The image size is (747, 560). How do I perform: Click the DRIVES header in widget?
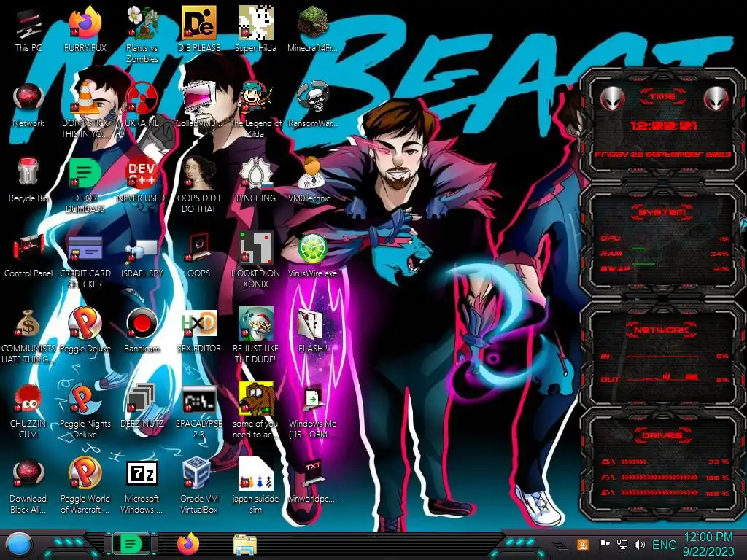tap(662, 435)
